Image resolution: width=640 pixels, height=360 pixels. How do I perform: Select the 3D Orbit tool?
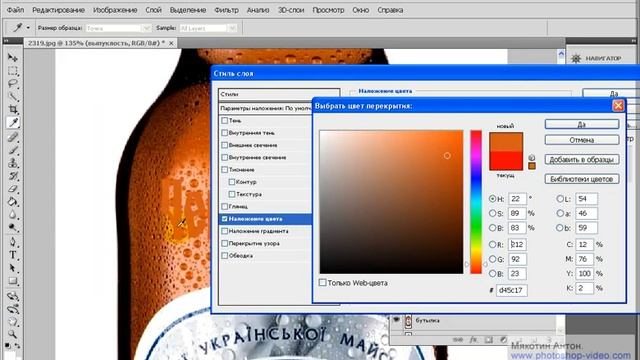click(13, 309)
